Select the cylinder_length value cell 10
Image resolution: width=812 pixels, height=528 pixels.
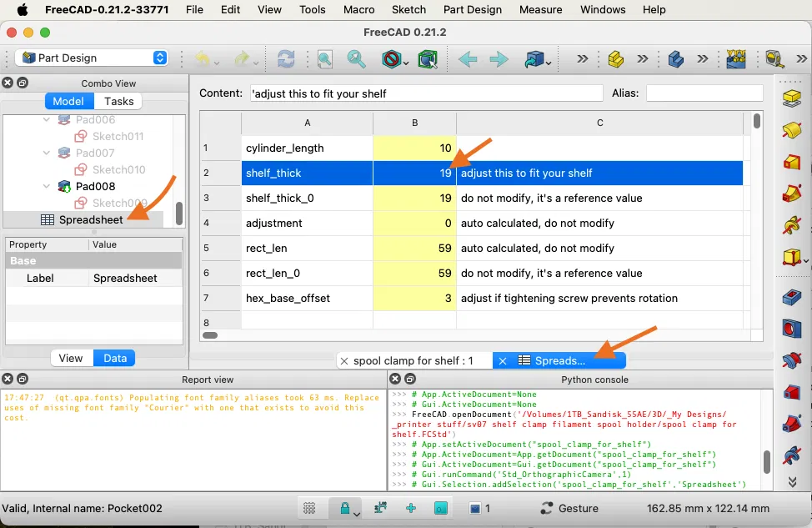[x=414, y=148]
